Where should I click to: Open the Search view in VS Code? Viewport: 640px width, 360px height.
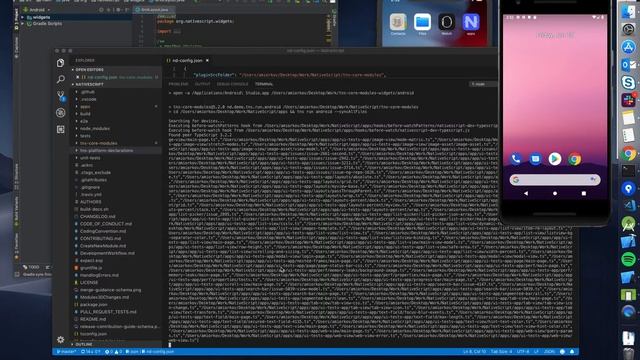(x=60, y=79)
